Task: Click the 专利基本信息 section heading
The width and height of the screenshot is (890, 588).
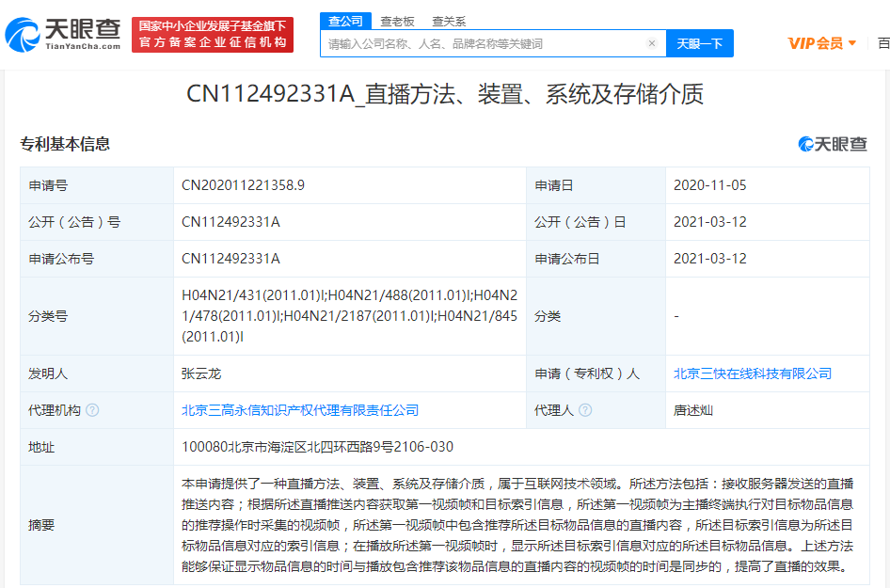Action: click(65, 144)
